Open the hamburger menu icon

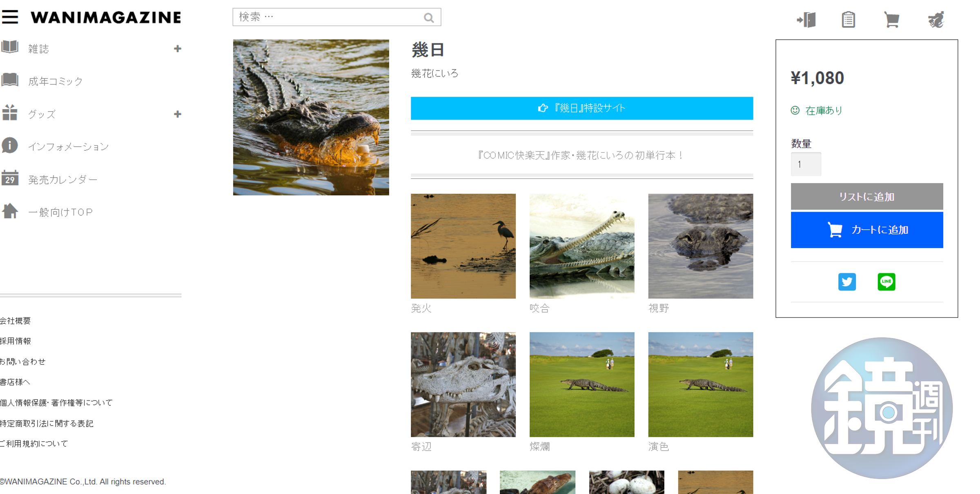[10, 17]
